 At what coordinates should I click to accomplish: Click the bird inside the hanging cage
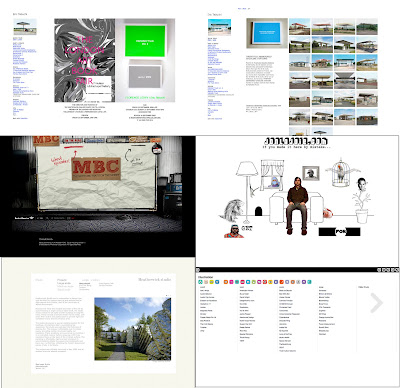[340, 175]
